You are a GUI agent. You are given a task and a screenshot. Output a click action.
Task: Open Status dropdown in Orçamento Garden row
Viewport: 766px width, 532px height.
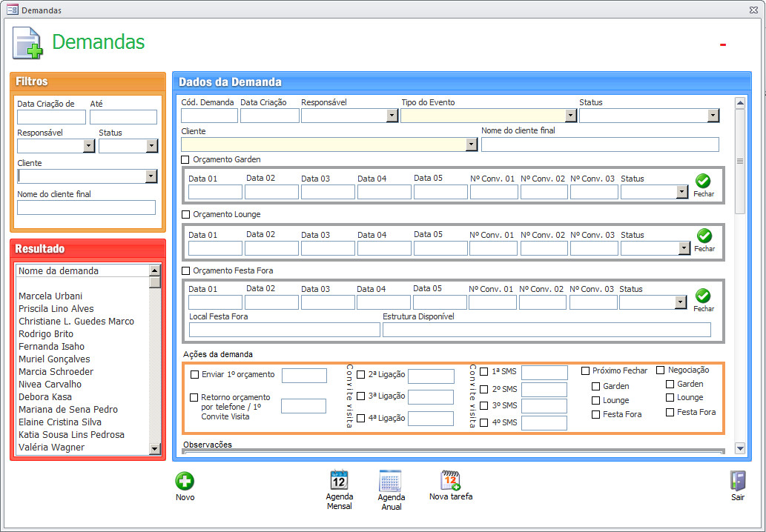pos(682,193)
